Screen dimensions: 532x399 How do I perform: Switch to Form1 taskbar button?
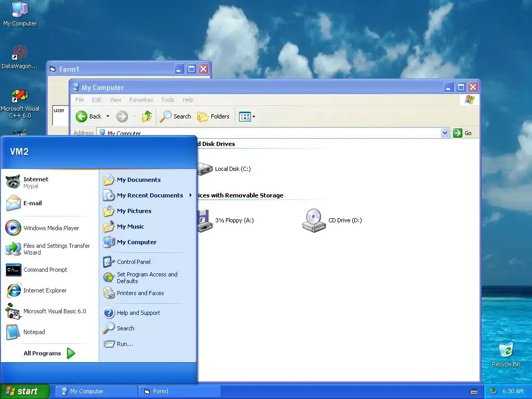pos(180,391)
